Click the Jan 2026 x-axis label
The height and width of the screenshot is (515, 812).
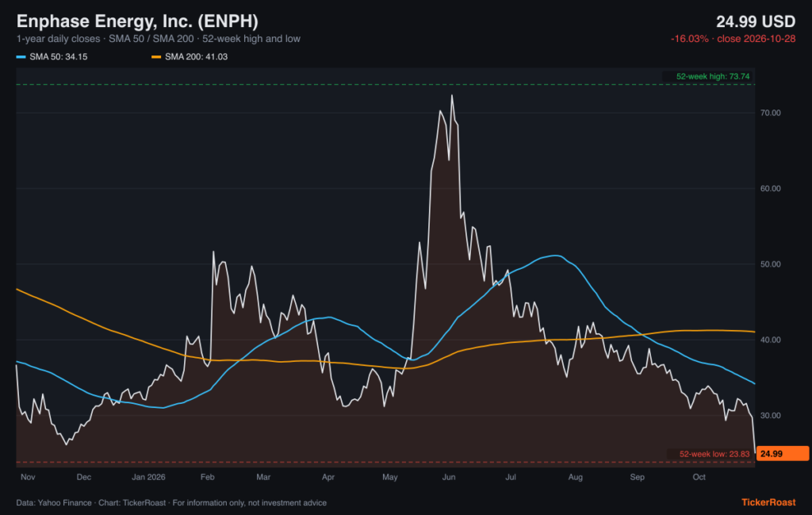pyautogui.click(x=148, y=477)
